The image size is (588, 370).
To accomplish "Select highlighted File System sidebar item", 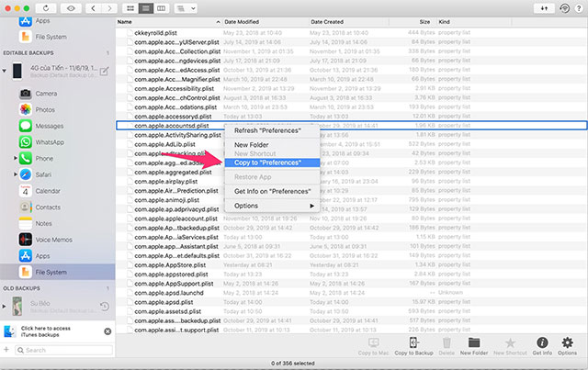I will 57,272.
